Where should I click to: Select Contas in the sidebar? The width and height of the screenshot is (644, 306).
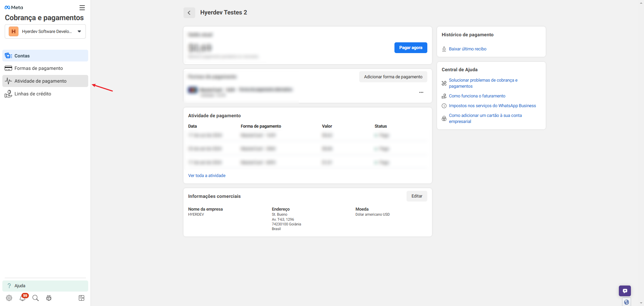pos(45,56)
